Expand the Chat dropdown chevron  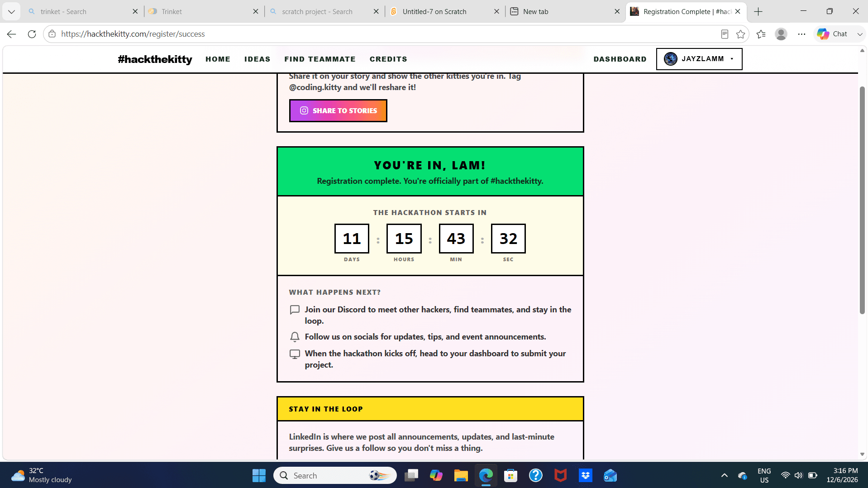[x=859, y=34]
